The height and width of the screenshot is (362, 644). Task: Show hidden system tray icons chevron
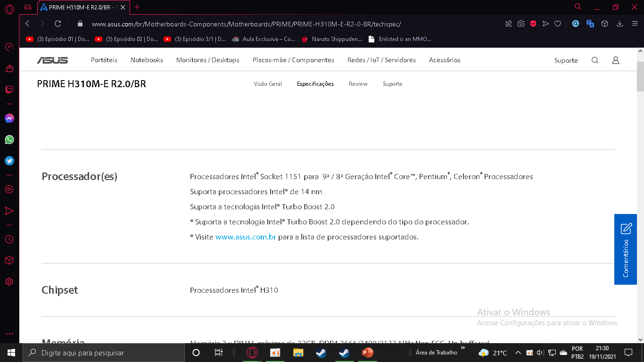[518, 353]
